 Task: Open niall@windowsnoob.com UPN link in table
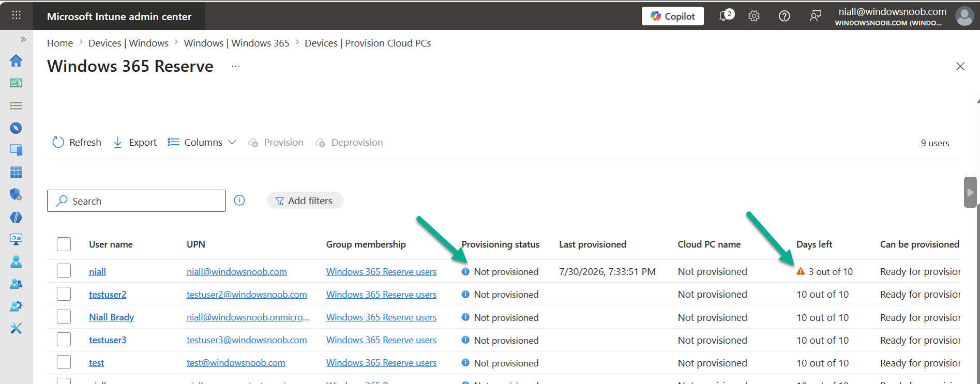(x=237, y=271)
